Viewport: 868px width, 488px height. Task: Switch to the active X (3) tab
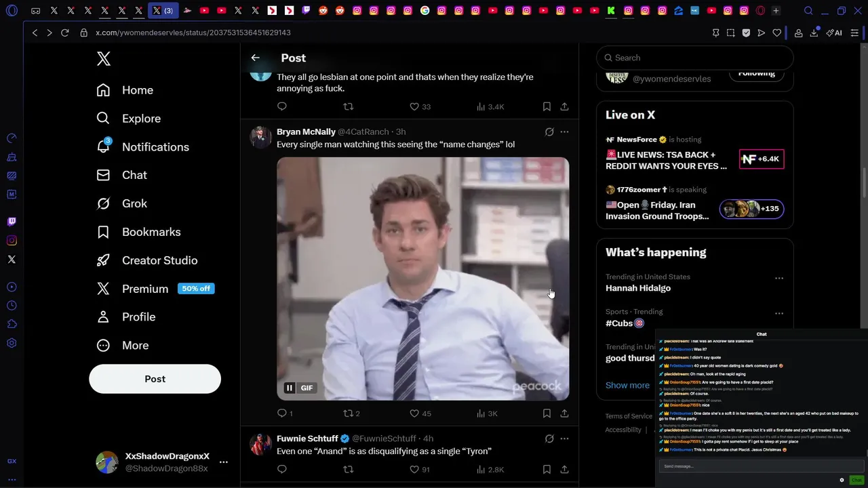click(x=163, y=11)
